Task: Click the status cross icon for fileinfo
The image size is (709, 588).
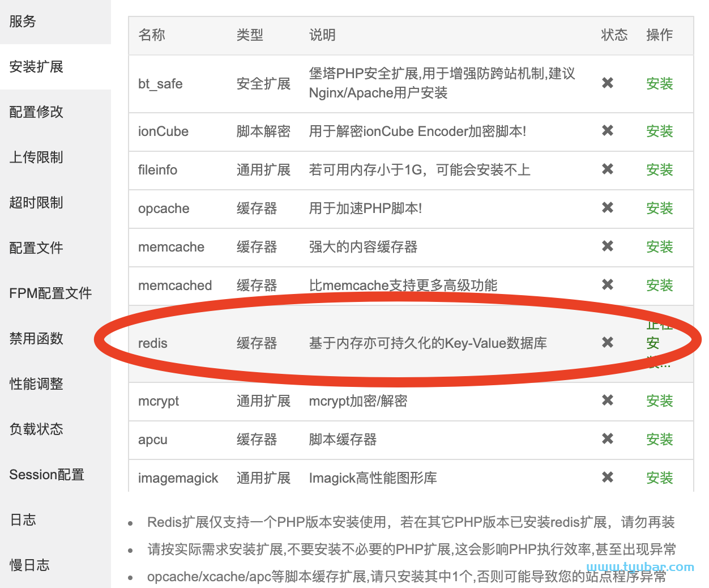Action: coord(607,170)
